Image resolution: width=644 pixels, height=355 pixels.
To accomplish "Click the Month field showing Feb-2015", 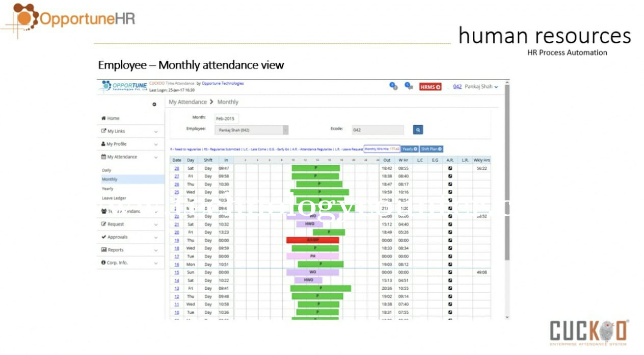I will click(227, 118).
